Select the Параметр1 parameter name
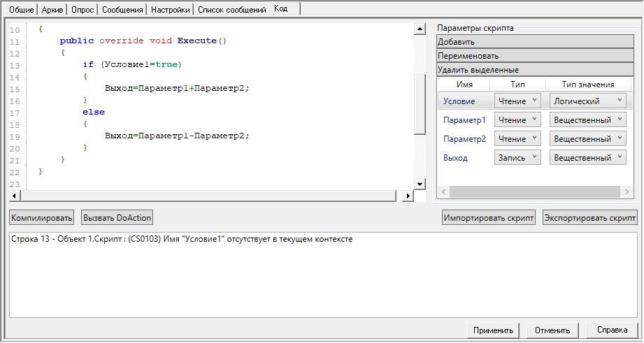 (464, 120)
